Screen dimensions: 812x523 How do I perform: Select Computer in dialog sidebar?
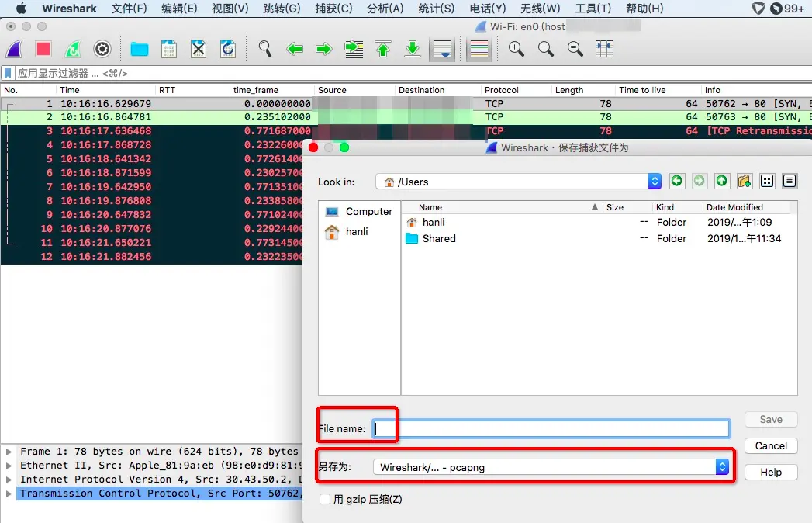point(359,212)
